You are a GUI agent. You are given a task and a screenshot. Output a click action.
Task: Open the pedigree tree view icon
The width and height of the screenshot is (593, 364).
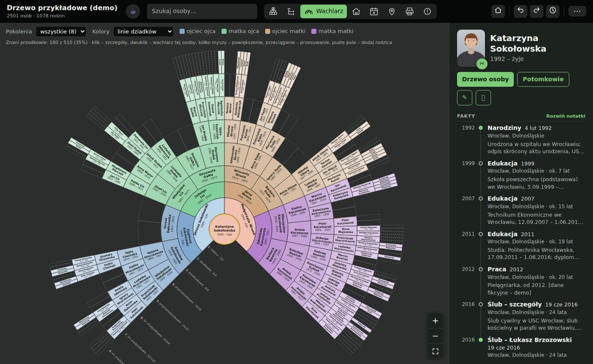(273, 11)
